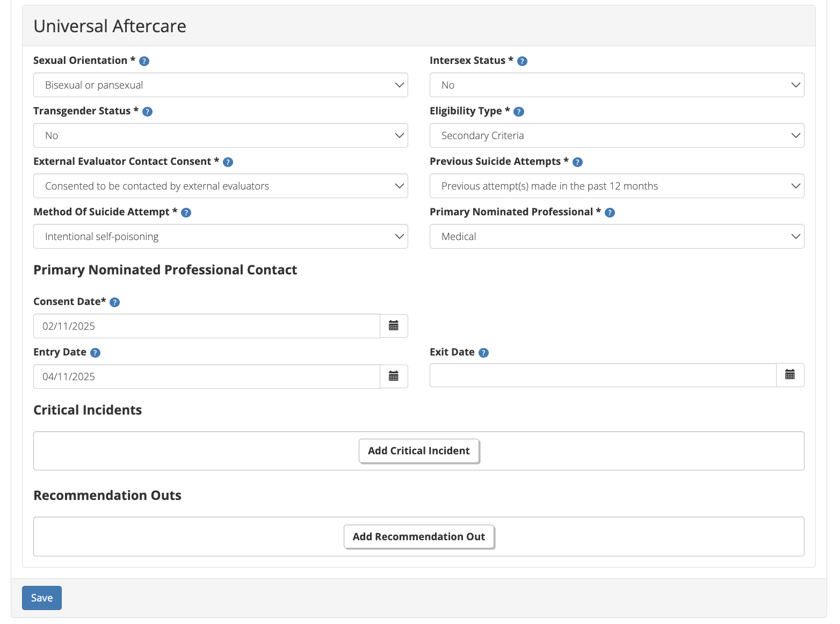Click help icon beside Eligibility Type

pyautogui.click(x=519, y=112)
